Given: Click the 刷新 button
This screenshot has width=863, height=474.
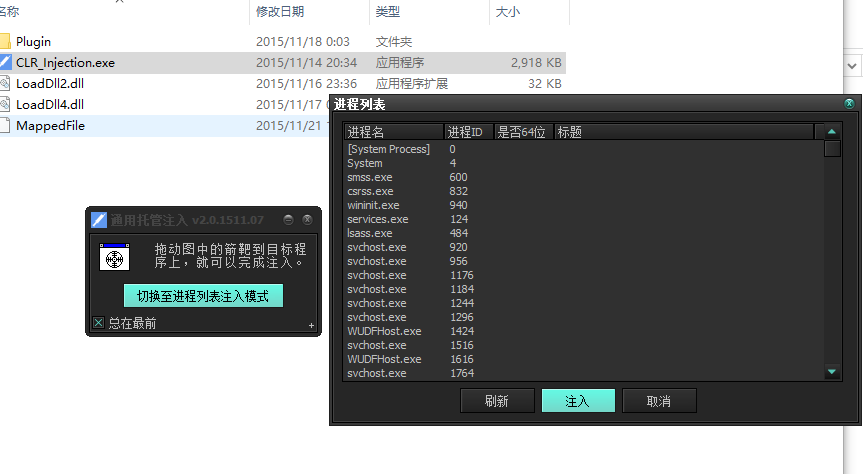Looking at the screenshot, I should click(x=497, y=401).
